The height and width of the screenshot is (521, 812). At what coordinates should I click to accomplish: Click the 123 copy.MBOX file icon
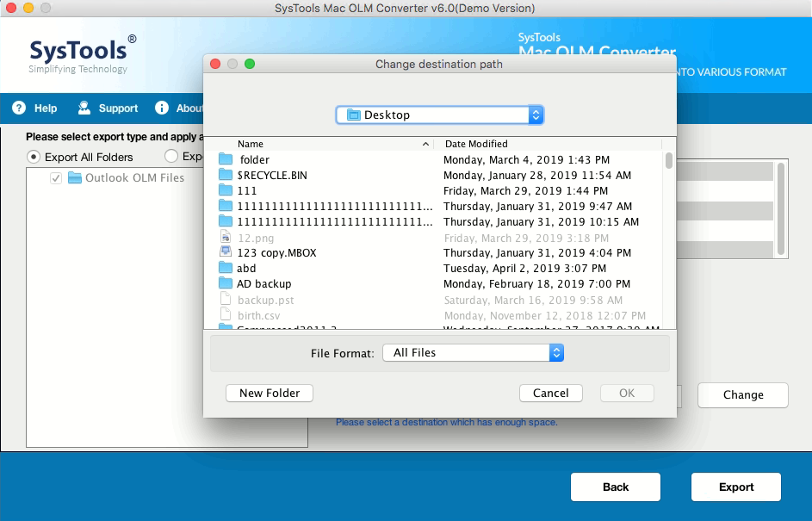pyautogui.click(x=226, y=251)
